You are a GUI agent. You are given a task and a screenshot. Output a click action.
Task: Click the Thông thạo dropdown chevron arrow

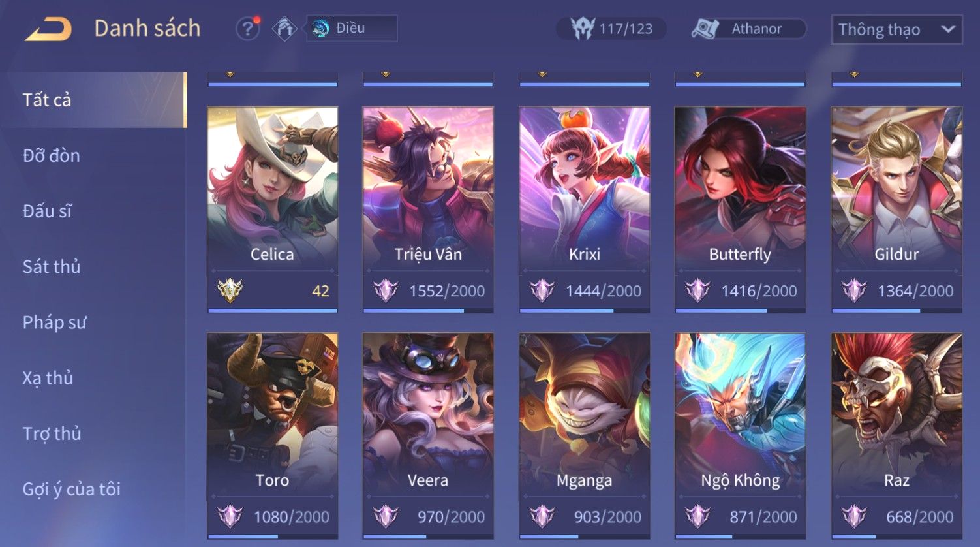click(948, 29)
